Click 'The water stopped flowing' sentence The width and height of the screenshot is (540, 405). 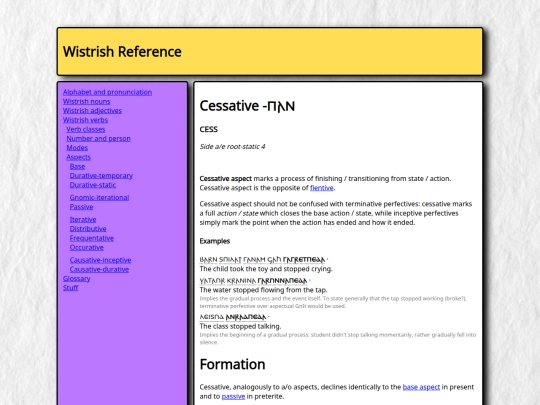coord(263,290)
